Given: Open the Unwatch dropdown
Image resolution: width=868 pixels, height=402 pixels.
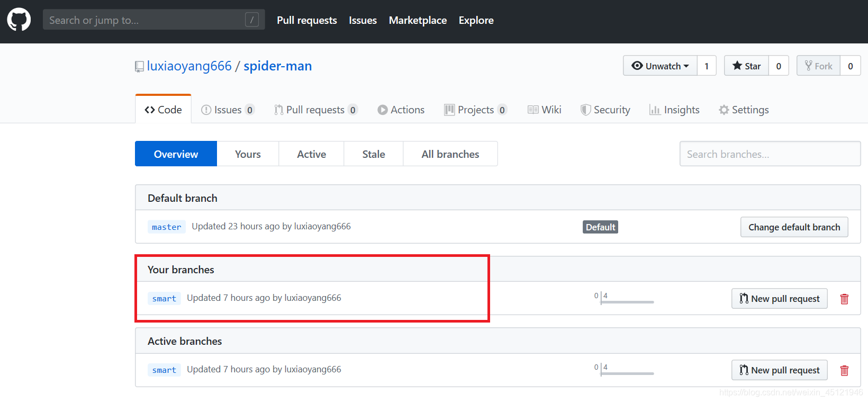Looking at the screenshot, I should tap(660, 66).
